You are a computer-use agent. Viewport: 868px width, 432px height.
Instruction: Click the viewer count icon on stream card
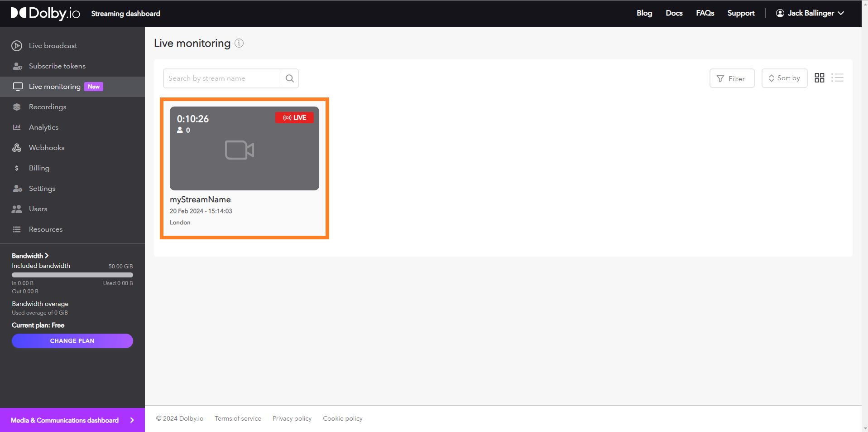(x=180, y=130)
